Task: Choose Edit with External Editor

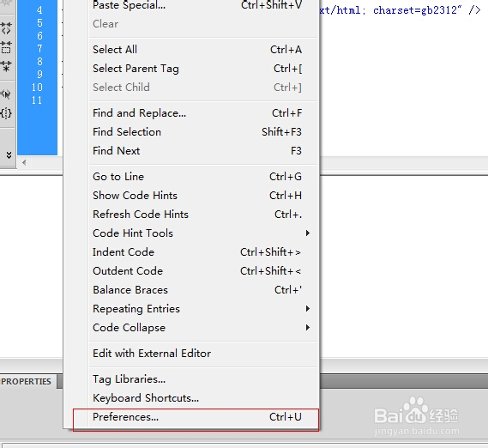Action: [x=196, y=354]
